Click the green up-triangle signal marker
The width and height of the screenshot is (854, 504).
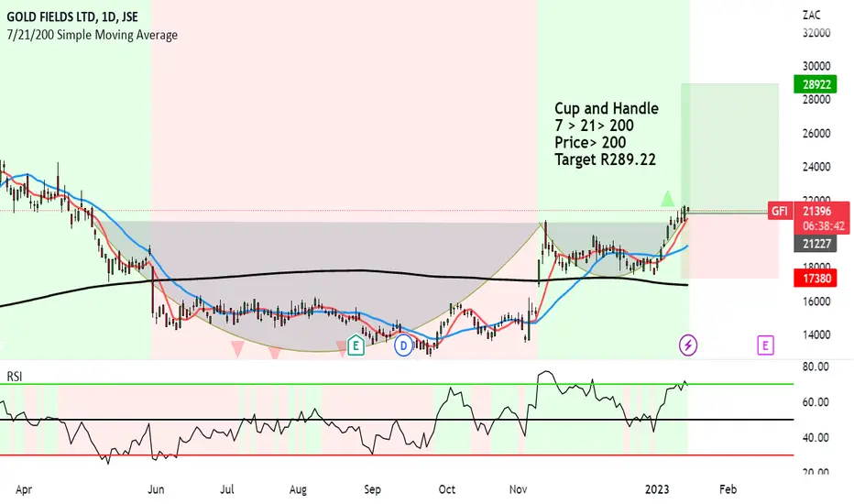pos(667,198)
